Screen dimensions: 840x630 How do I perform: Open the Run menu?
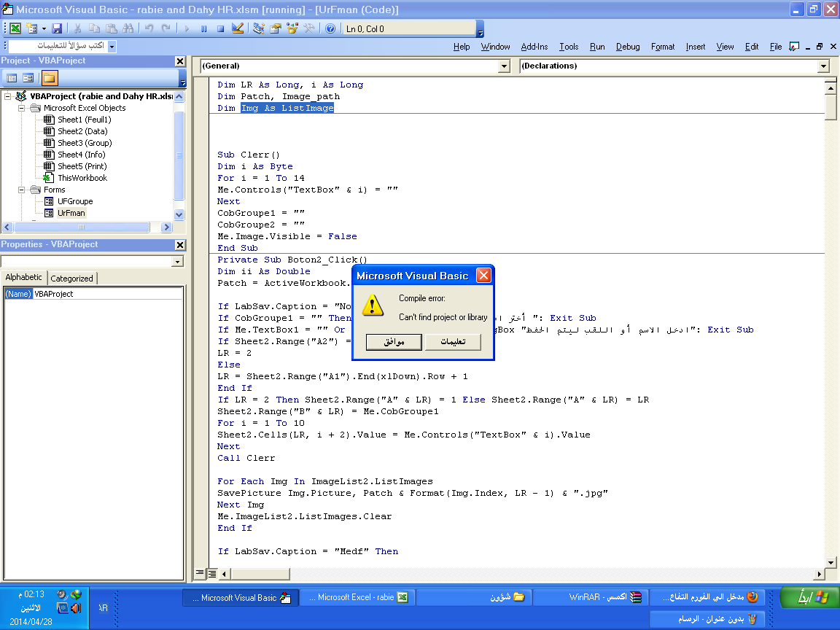(597, 47)
